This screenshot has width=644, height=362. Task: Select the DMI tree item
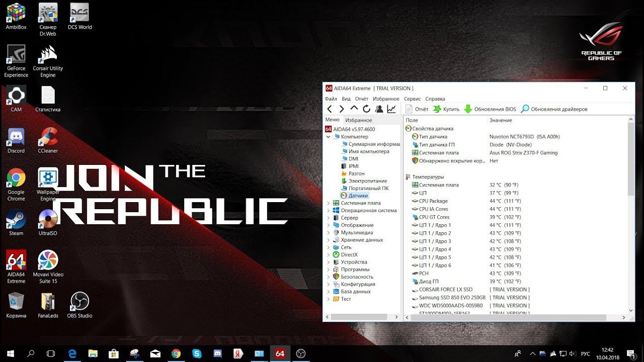pos(349,159)
